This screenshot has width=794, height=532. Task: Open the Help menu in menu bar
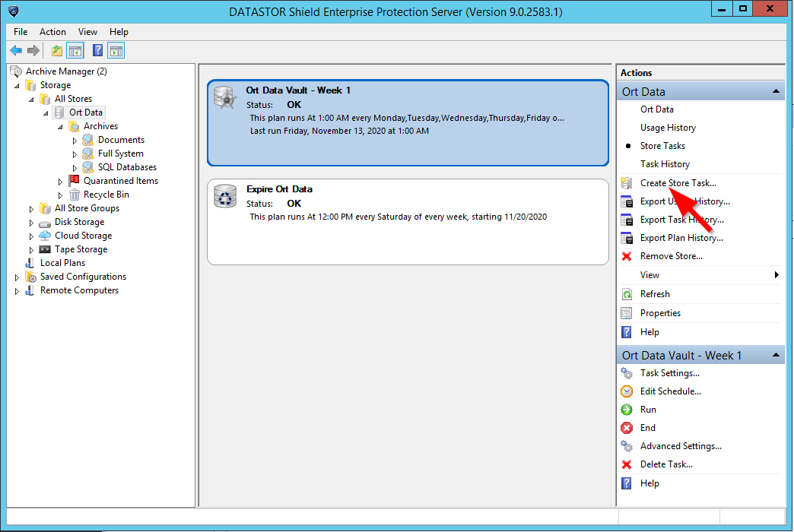[119, 31]
